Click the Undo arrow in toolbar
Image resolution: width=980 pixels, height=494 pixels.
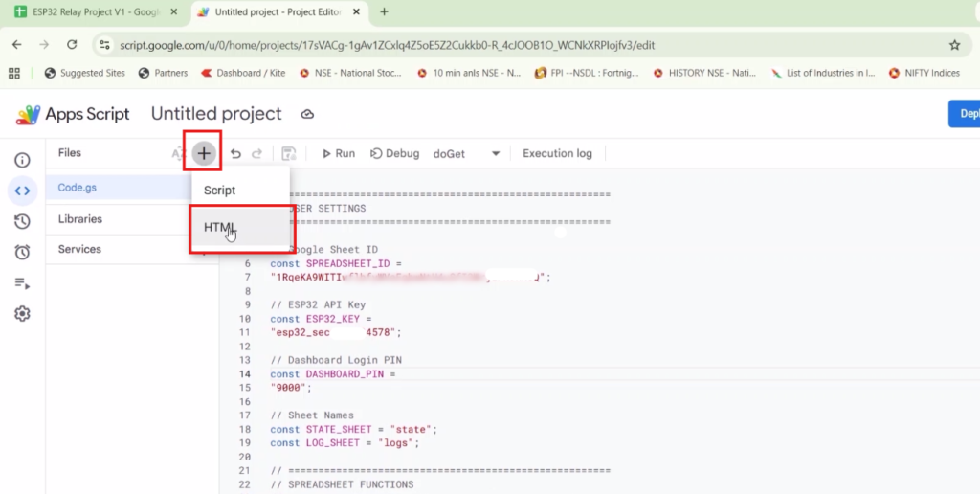(235, 154)
